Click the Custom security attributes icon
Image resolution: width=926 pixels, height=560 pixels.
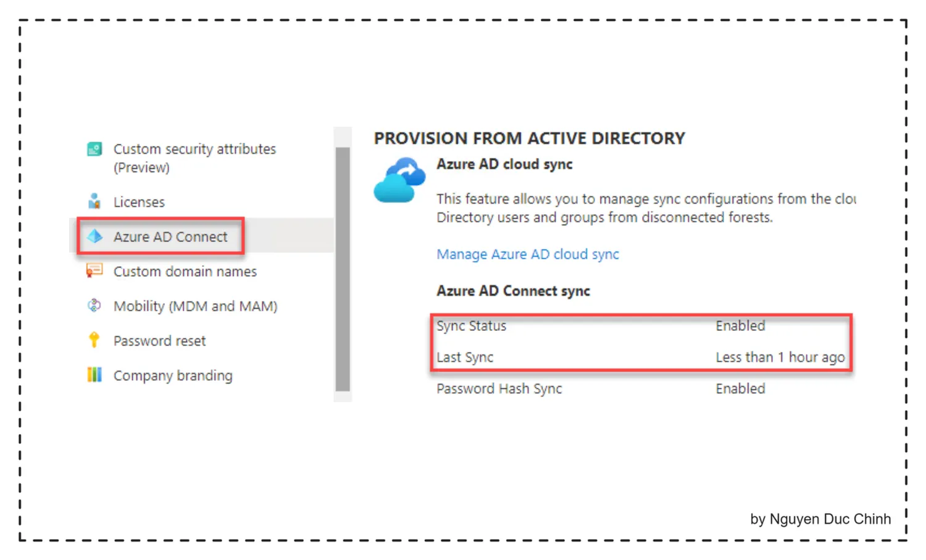[94, 149]
